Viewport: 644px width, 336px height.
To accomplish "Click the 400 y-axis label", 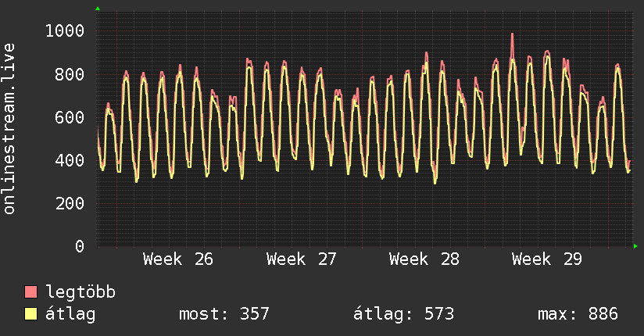I will point(70,161).
